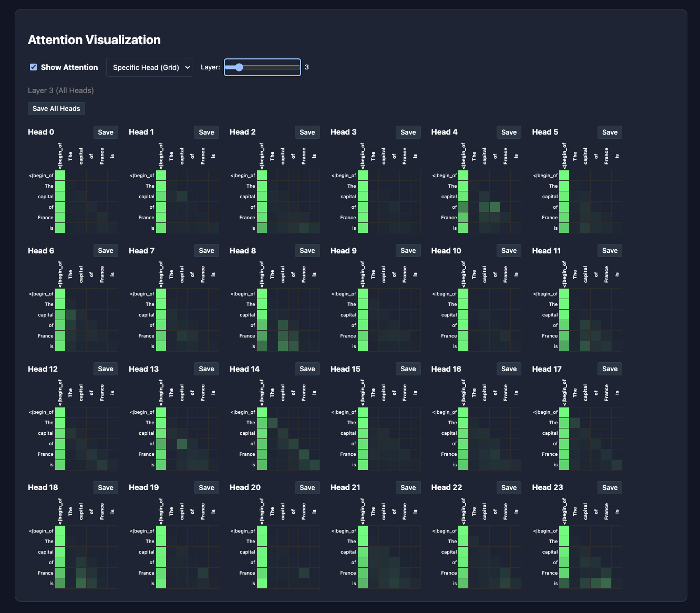Save the Head 1 heatmap
This screenshot has height=613, width=700.
point(207,132)
